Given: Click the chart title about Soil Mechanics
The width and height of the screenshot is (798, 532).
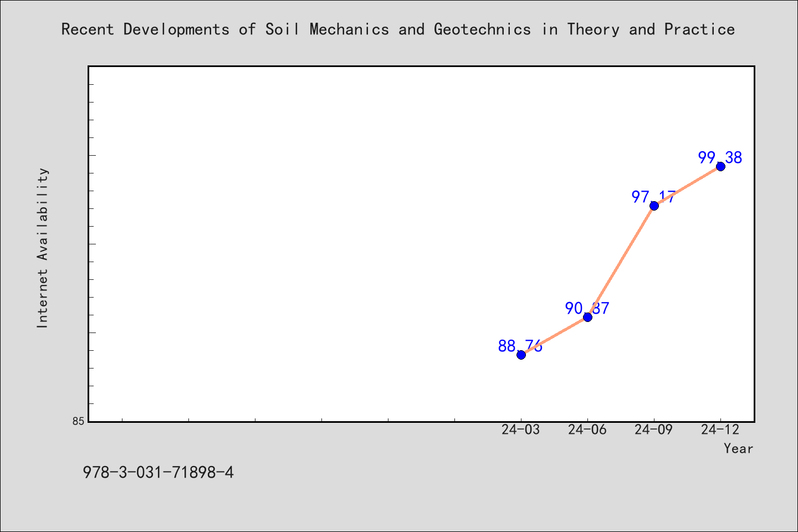Looking at the screenshot, I should 398,29.
